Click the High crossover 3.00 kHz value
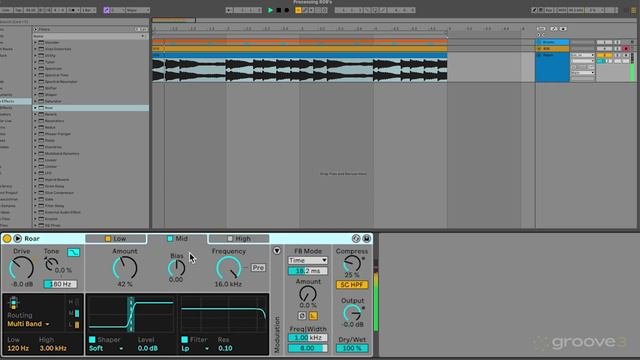The image size is (640, 360). pos(53,348)
